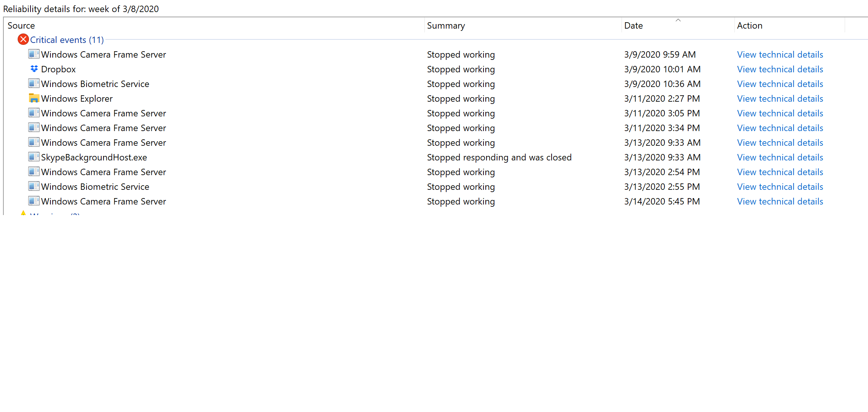View technical details for SkypeBackgroundHost.exe
The image size is (868, 412).
(780, 157)
